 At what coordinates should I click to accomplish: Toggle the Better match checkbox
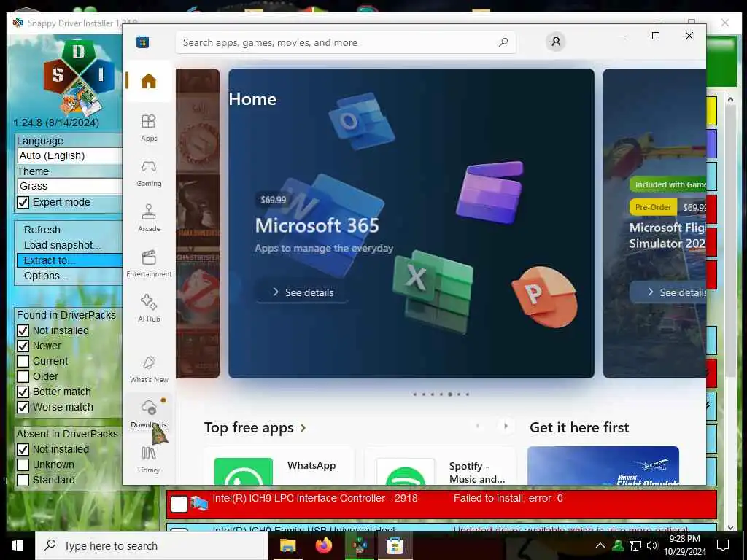(23, 392)
